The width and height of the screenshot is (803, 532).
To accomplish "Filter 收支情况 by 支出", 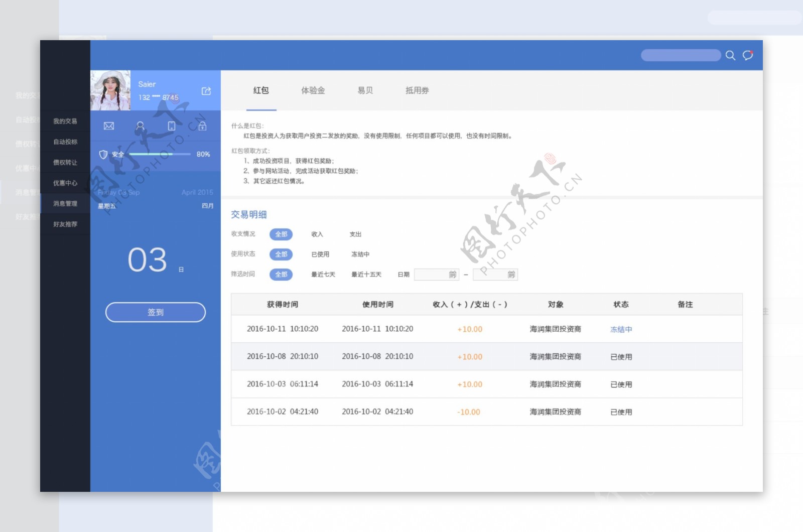I will [355, 234].
